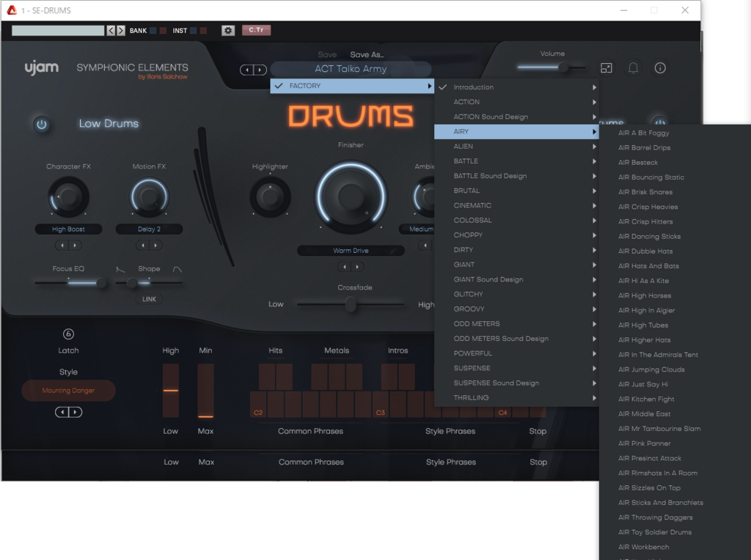Close the SE-DRUMS plugin window

coord(686,10)
